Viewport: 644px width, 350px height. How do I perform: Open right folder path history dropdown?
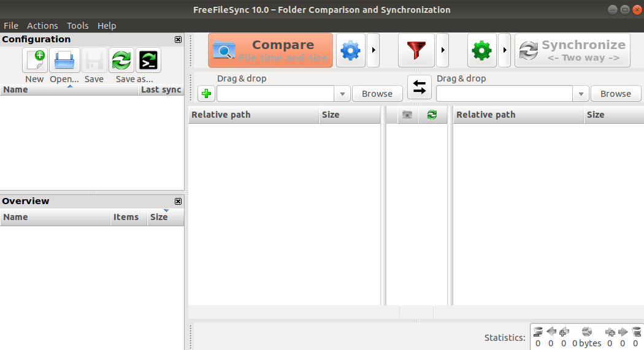point(581,94)
